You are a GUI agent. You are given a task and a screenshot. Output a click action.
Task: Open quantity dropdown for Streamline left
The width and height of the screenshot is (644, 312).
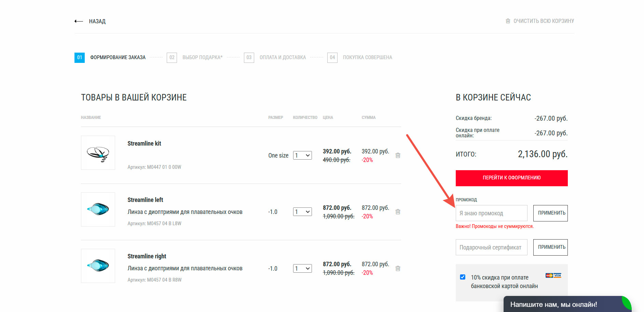coord(302,212)
